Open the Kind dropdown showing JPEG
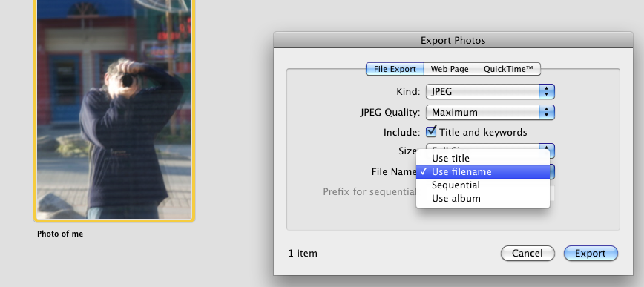 point(490,91)
